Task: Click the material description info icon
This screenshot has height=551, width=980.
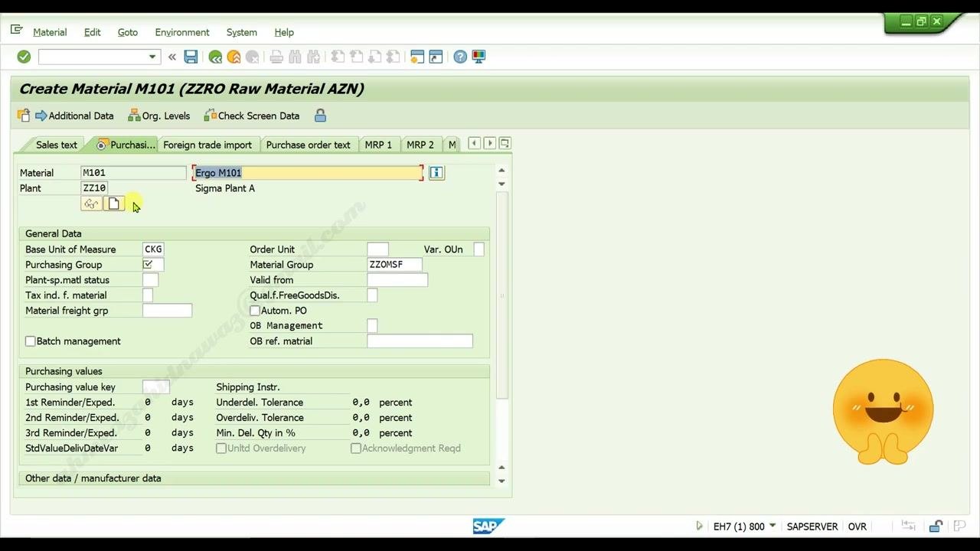Action: click(x=436, y=173)
